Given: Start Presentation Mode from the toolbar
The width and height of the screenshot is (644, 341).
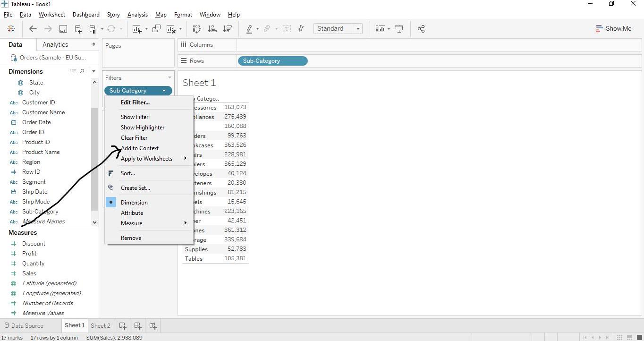Looking at the screenshot, I should 399,28.
